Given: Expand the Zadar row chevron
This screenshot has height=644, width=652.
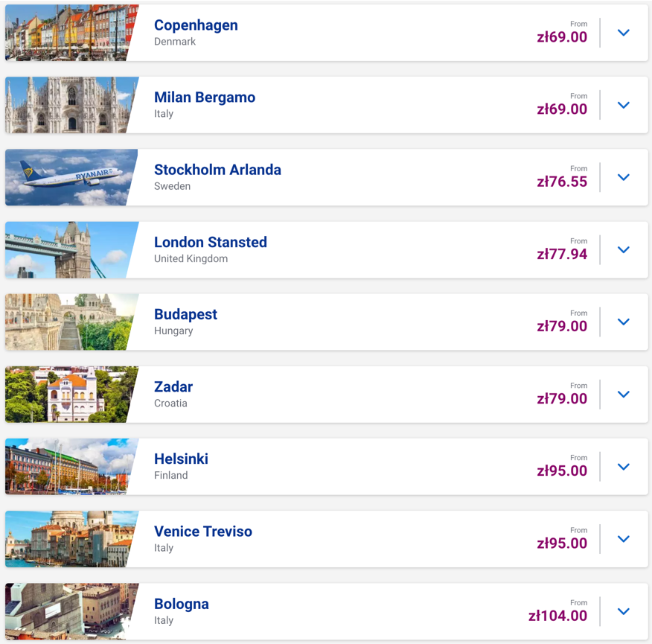Looking at the screenshot, I should (x=623, y=394).
